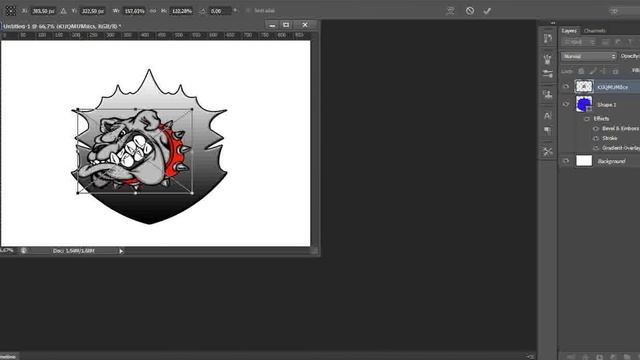640x360 pixels.
Task: Cancel the transform using the circle-slash icon
Action: tap(470, 11)
